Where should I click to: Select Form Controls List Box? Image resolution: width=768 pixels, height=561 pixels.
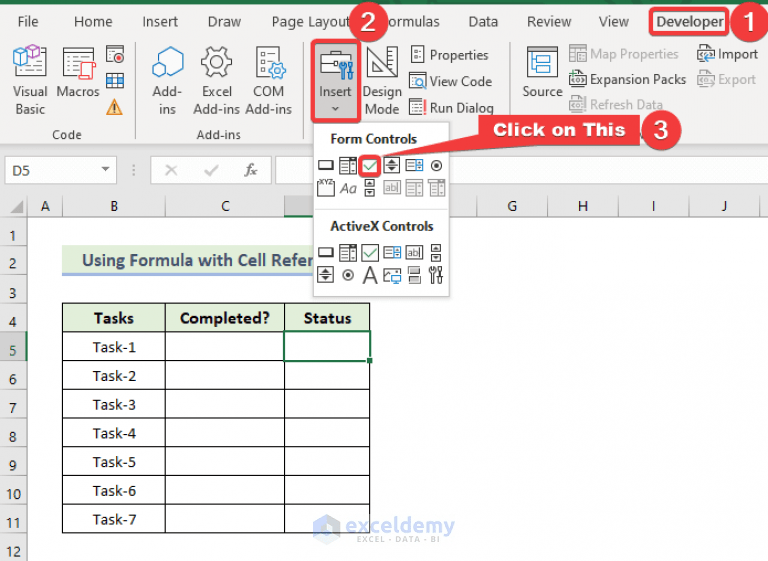(x=414, y=166)
